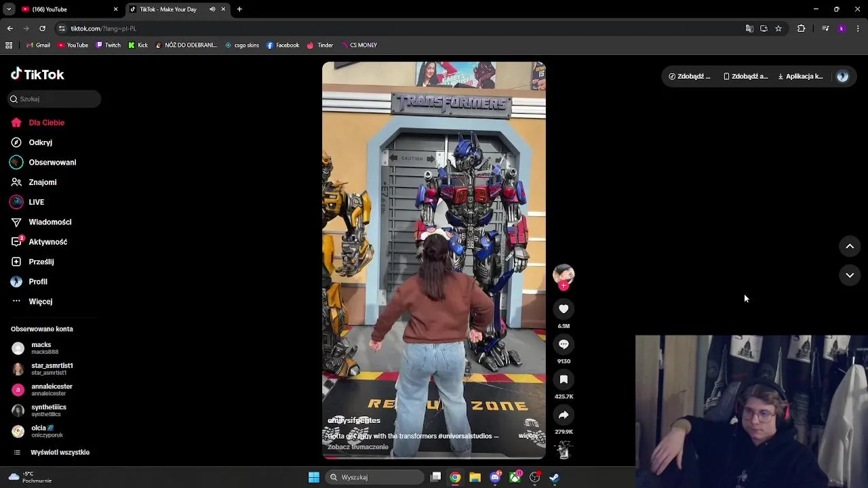Image resolution: width=868 pixels, height=488 pixels.
Task: Focus the Szukaj search field
Action: 54,99
